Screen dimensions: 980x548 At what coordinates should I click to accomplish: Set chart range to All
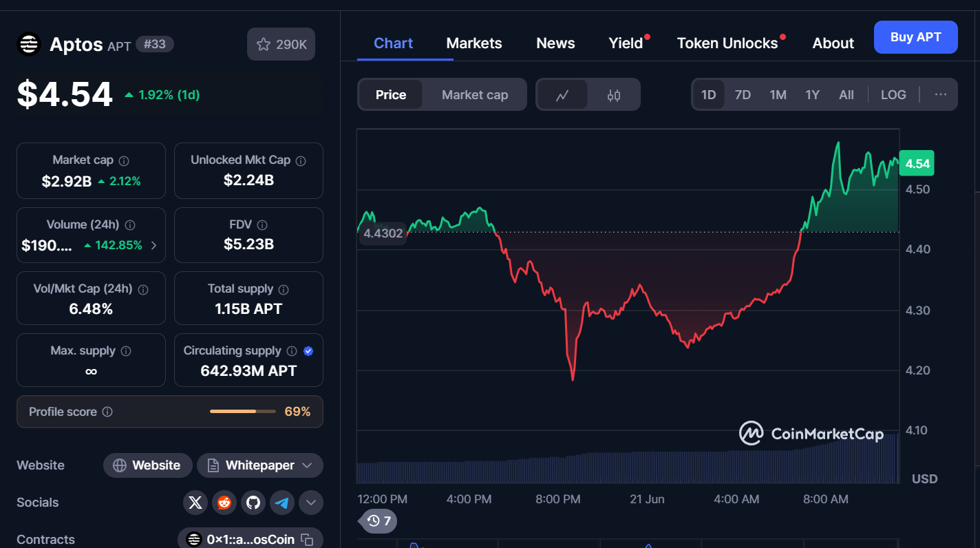point(846,95)
